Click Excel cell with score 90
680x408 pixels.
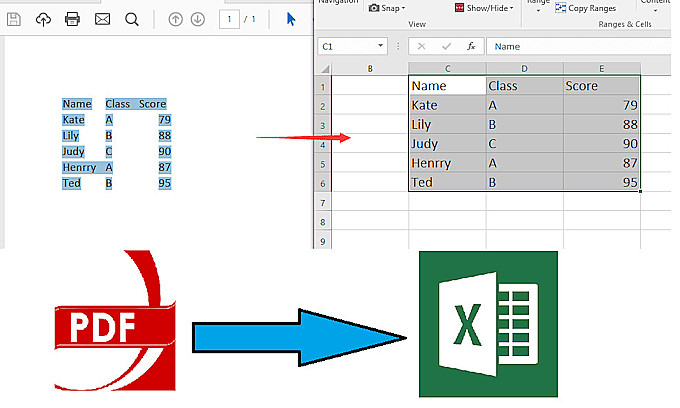coord(602,144)
